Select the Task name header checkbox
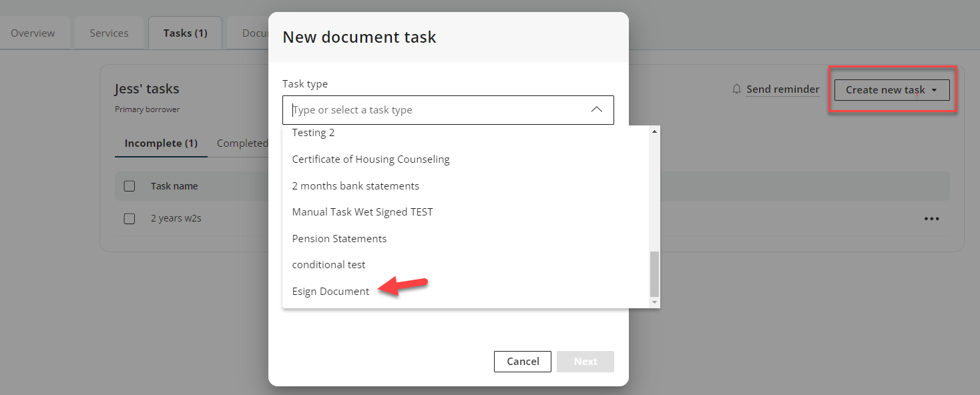Screen dimensions: 980x395 click(130, 186)
